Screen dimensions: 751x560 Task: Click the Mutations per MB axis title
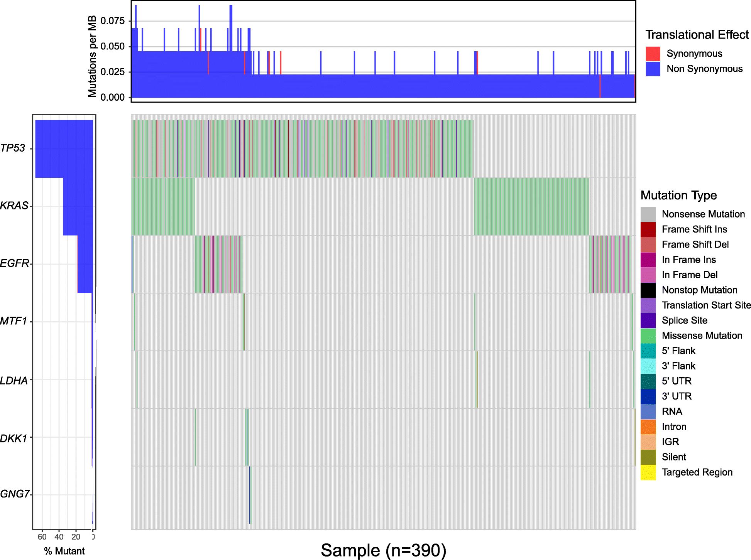tap(92, 56)
